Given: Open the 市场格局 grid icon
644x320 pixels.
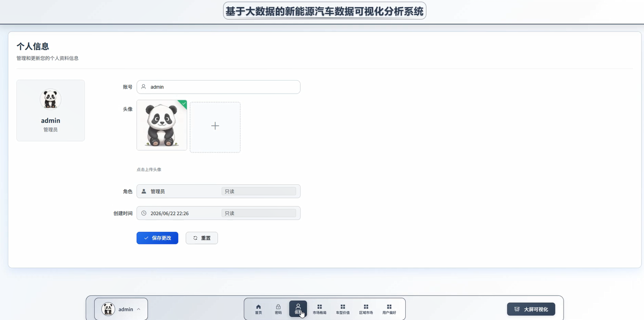Looking at the screenshot, I should [320, 309].
